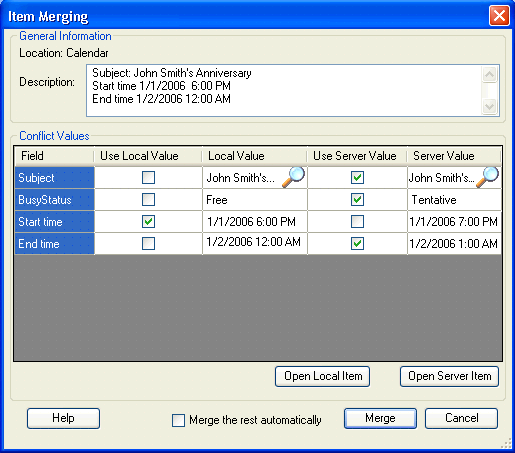Click the description scrollbar up arrow
This screenshot has width=515, height=453.
pos(490,74)
